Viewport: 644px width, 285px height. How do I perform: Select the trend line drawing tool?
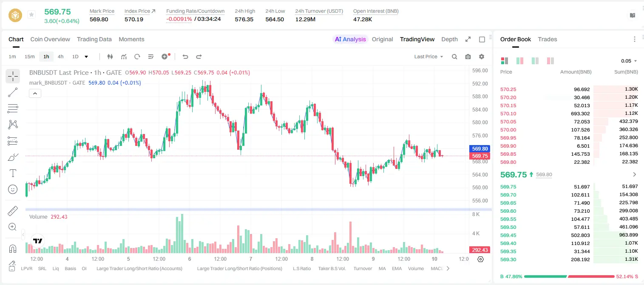13,92
